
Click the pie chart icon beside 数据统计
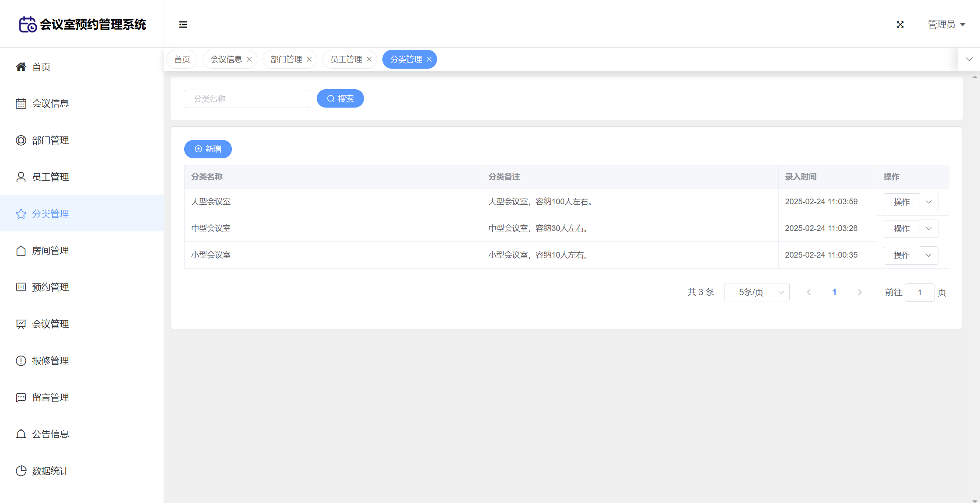point(21,471)
